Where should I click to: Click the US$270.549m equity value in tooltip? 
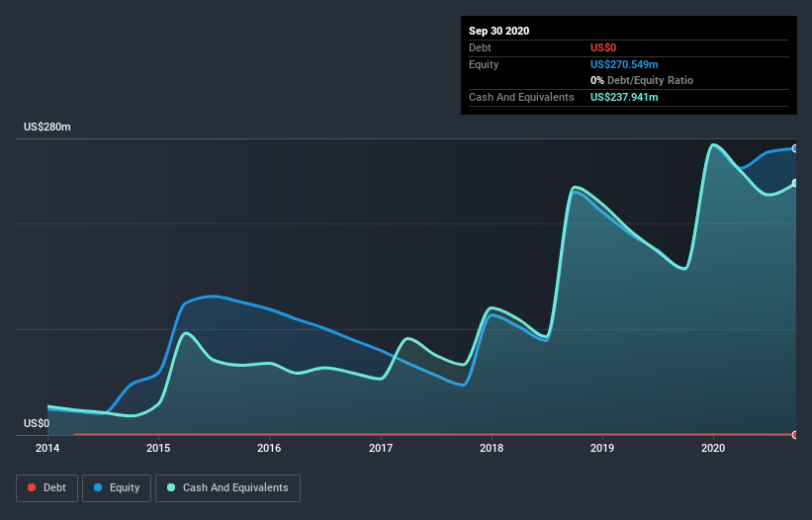[x=624, y=64]
